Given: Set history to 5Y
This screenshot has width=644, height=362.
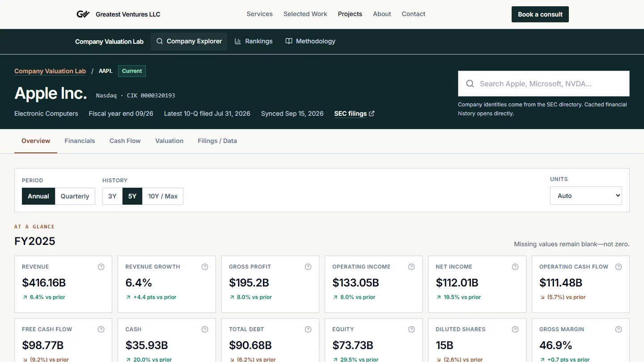Looking at the screenshot, I should pos(132,196).
